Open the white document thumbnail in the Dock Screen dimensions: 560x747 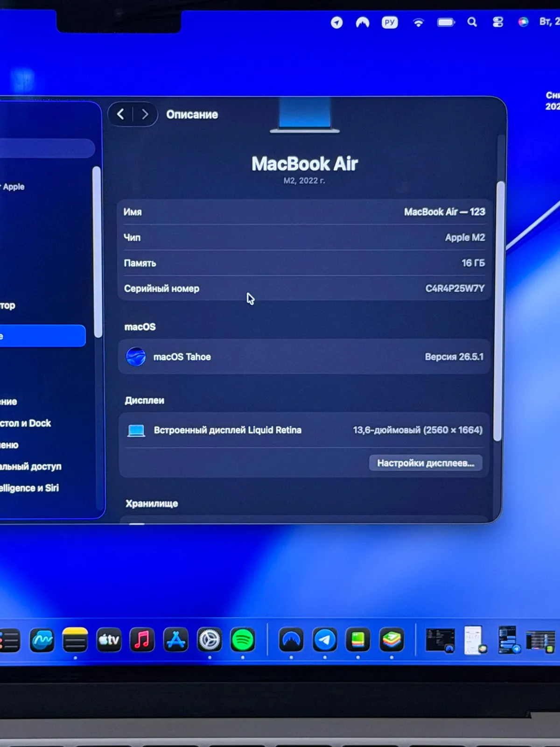[x=474, y=640]
